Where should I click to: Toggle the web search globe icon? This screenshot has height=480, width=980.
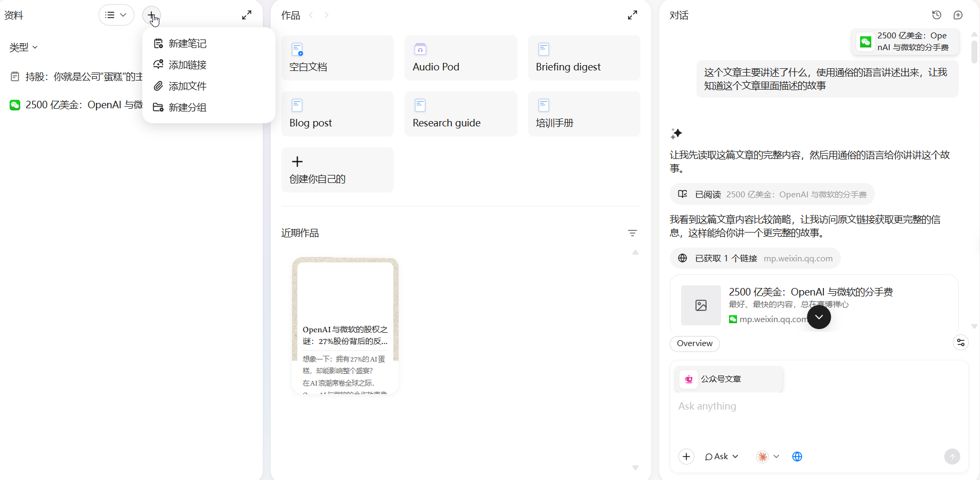click(797, 457)
